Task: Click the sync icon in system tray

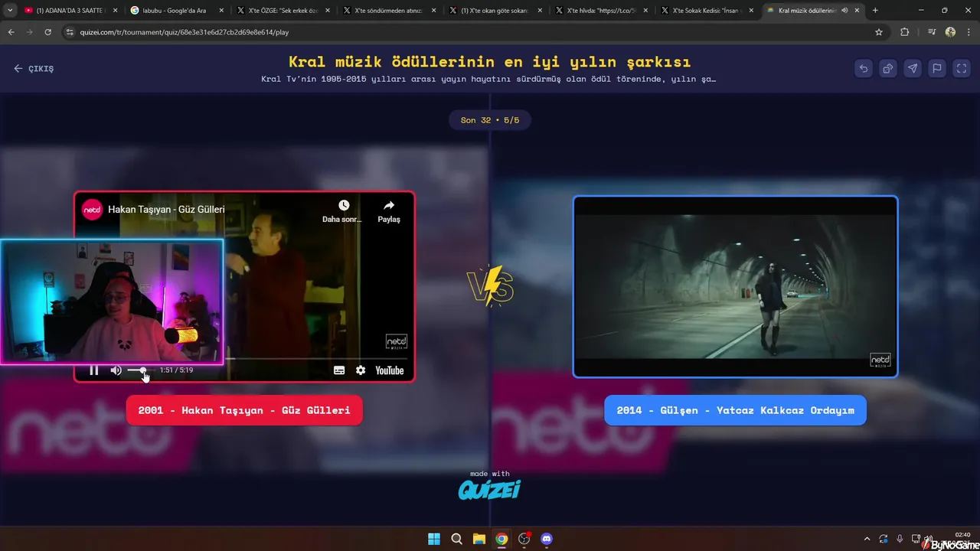Action: tap(884, 539)
